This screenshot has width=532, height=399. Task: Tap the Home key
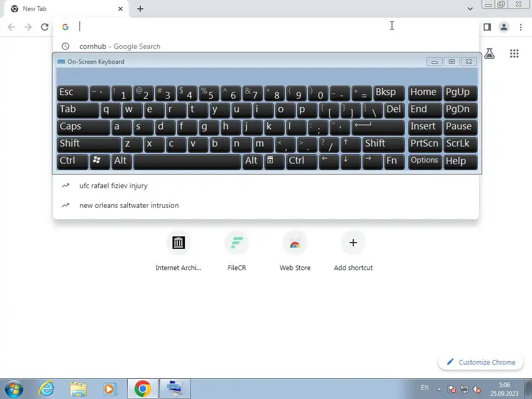425,93
